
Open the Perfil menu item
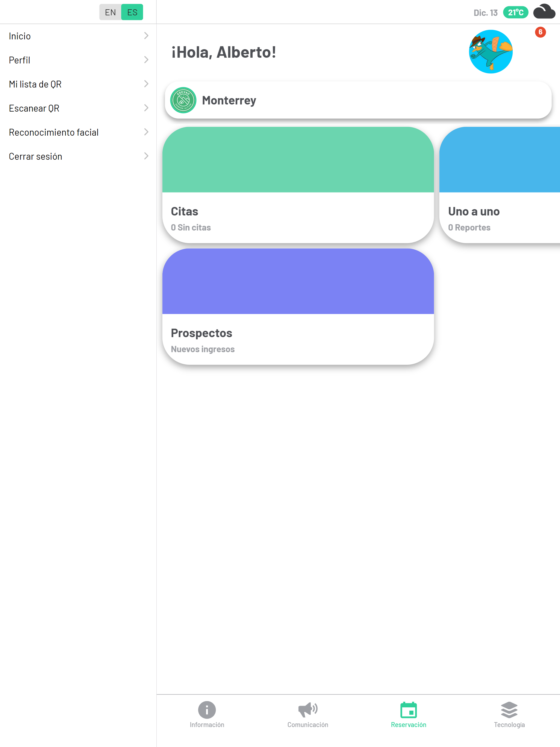78,60
